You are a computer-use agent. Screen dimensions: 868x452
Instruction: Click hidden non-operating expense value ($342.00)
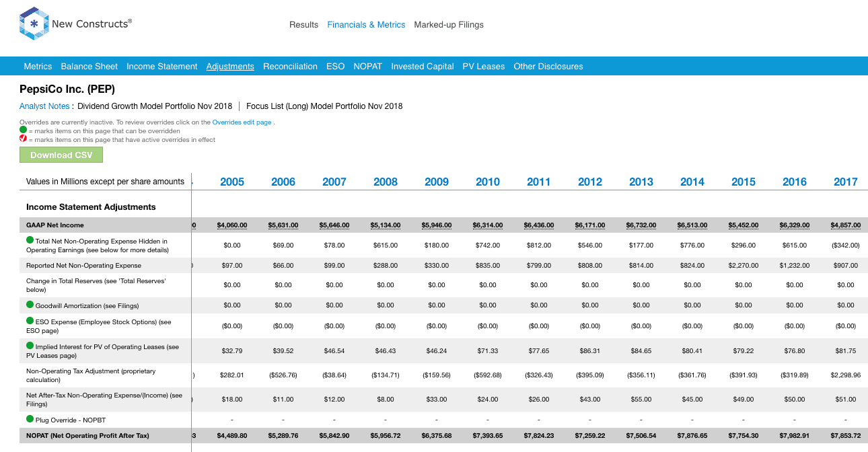[846, 246]
